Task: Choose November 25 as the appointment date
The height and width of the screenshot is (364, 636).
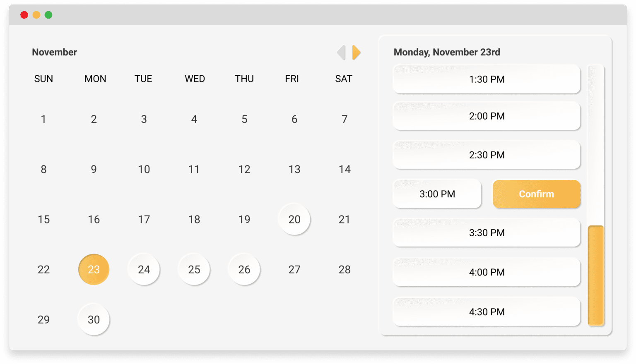Action: pyautogui.click(x=194, y=270)
